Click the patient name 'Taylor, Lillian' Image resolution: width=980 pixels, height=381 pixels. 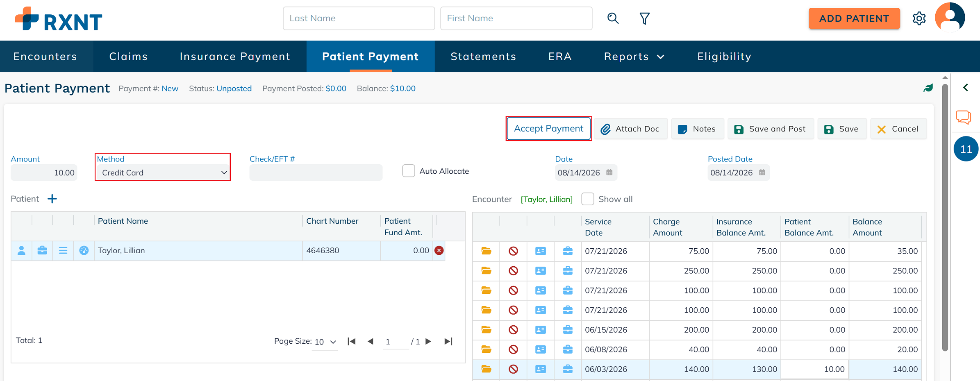[x=121, y=250]
